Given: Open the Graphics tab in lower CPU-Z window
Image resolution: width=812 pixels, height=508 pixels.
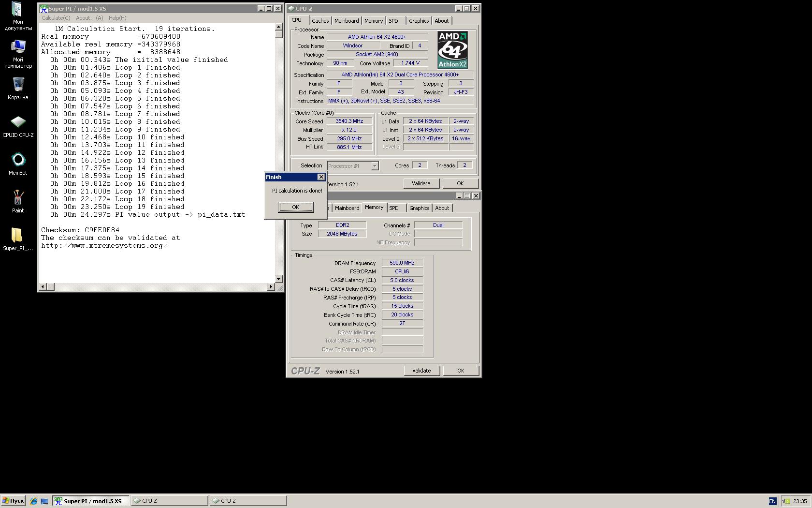Looking at the screenshot, I should pyautogui.click(x=419, y=208).
